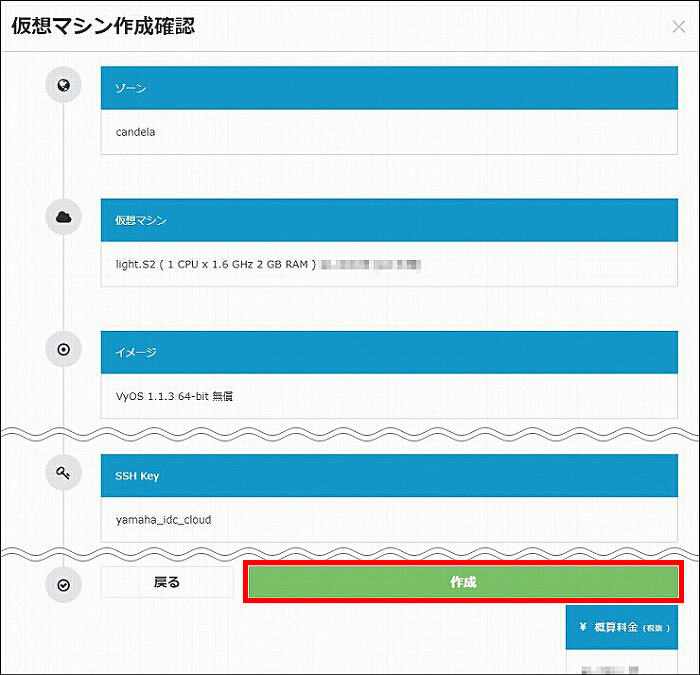700x675 pixels.
Task: Close the 仮想マシン作成確認 dialog
Action: [679, 27]
